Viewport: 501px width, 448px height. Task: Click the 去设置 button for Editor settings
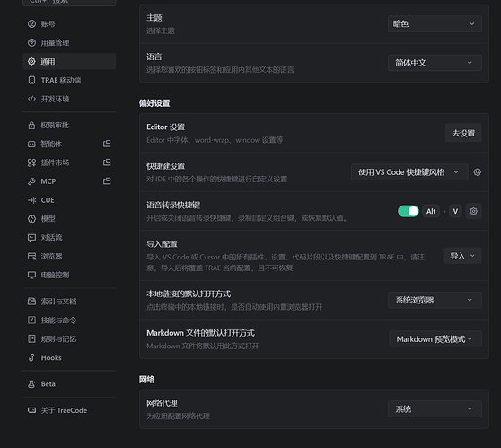pyautogui.click(x=463, y=133)
